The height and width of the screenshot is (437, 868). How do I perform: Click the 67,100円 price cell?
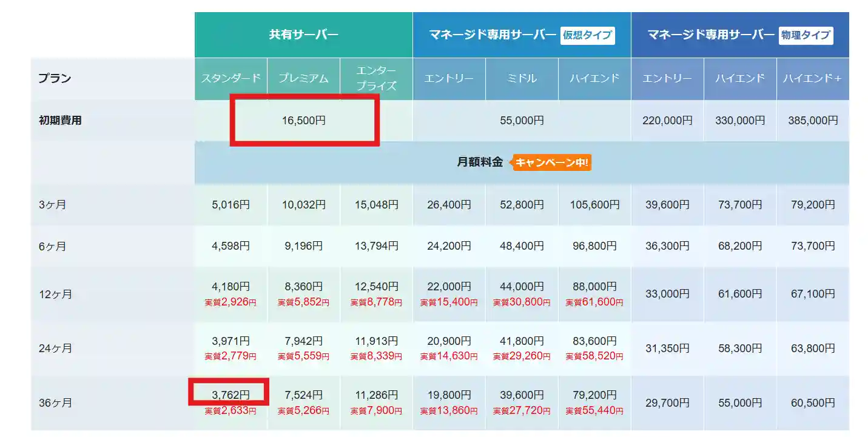point(813,294)
